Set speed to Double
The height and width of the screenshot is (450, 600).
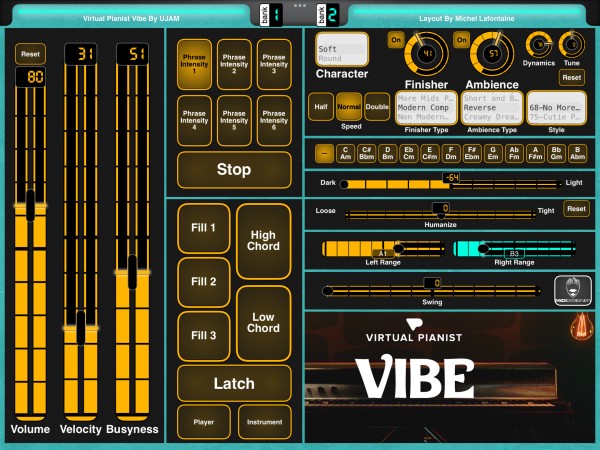(x=377, y=107)
